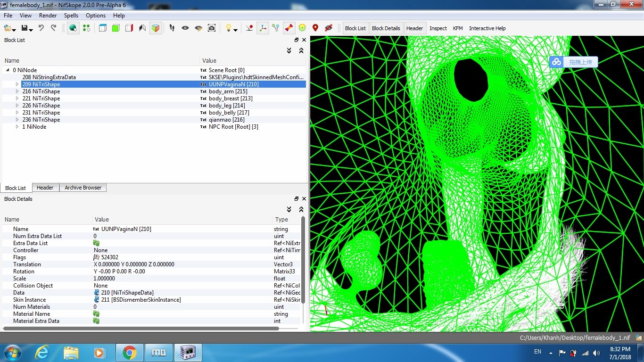Toggle the red bone skeleton display
This screenshot has width=644, height=362.
(289, 28)
